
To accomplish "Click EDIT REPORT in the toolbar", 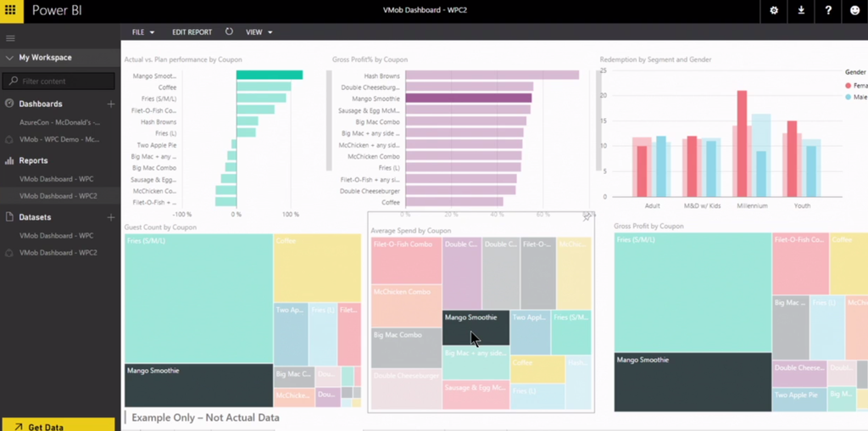I will (192, 32).
